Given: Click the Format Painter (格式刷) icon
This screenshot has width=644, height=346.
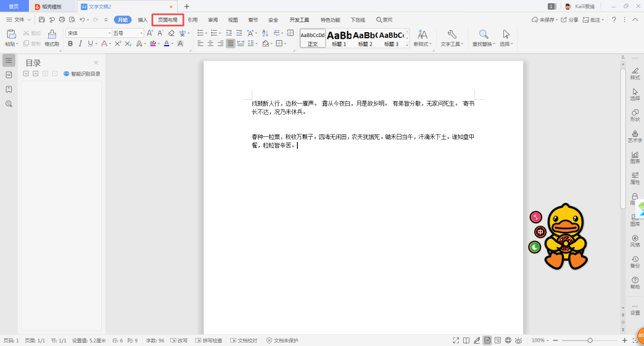Looking at the screenshot, I should point(52,38).
